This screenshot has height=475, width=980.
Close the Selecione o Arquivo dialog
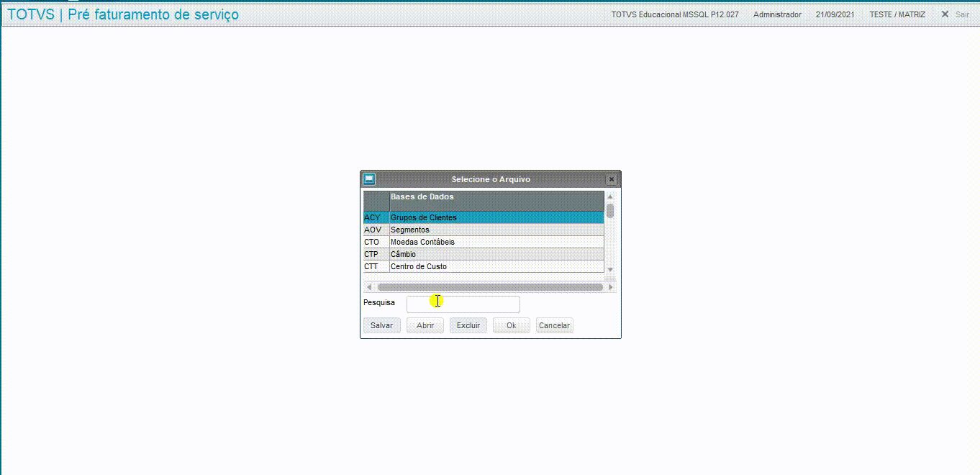tap(612, 179)
